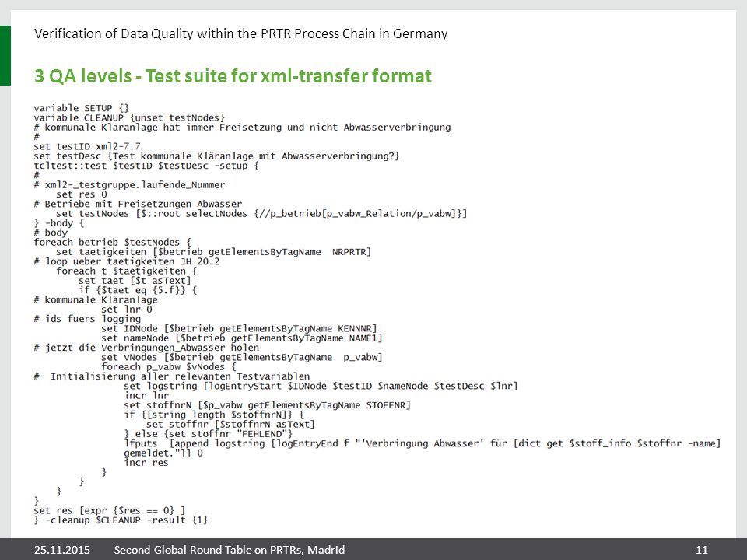The width and height of the screenshot is (747, 560).
Task: Click the line 'set testID xml2-7.7'
Action: coord(87,146)
